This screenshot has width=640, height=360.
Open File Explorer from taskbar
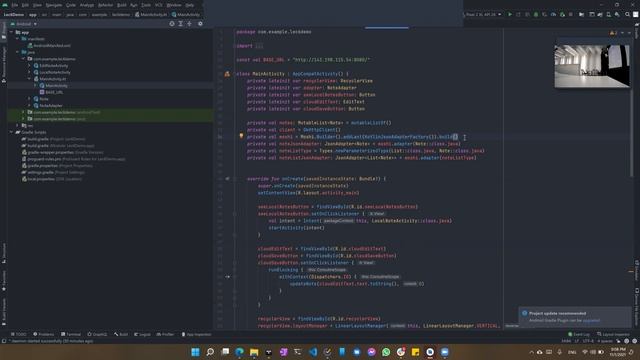tap(254, 352)
